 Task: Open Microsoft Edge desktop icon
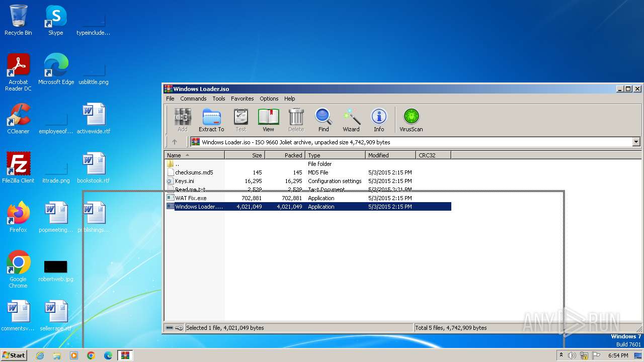(x=56, y=69)
